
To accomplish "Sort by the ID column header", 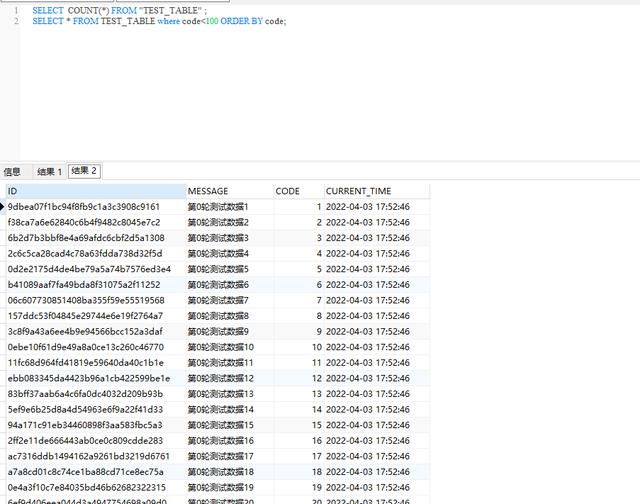I will click(x=96, y=191).
